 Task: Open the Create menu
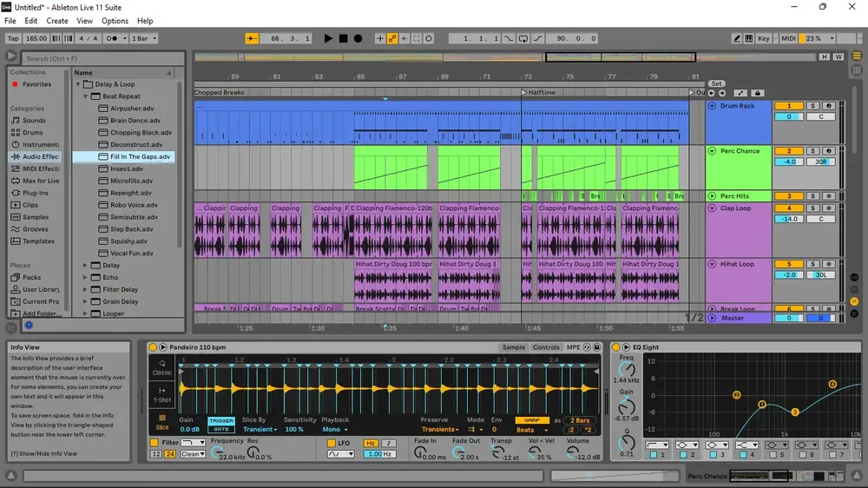click(57, 21)
